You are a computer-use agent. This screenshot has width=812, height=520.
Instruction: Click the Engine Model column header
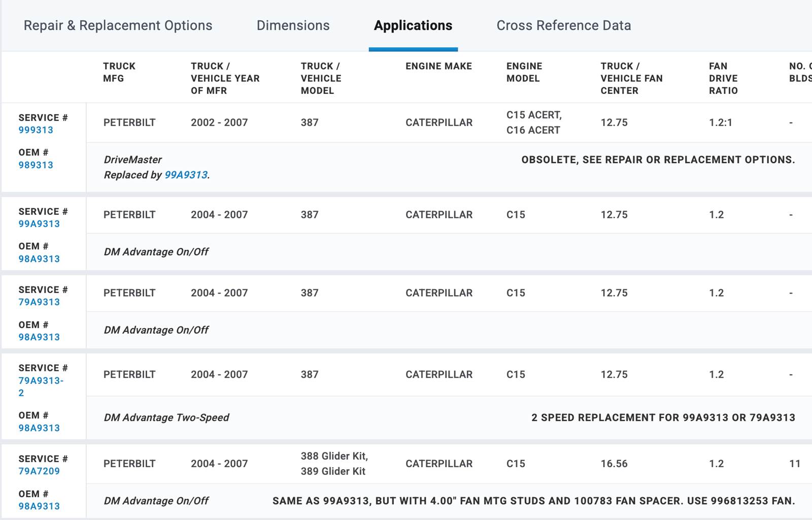click(x=524, y=72)
